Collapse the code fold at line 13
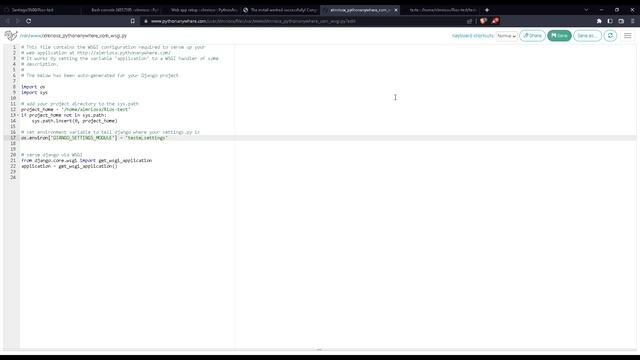Image resolution: width=640 pixels, height=360 pixels. coord(17,115)
